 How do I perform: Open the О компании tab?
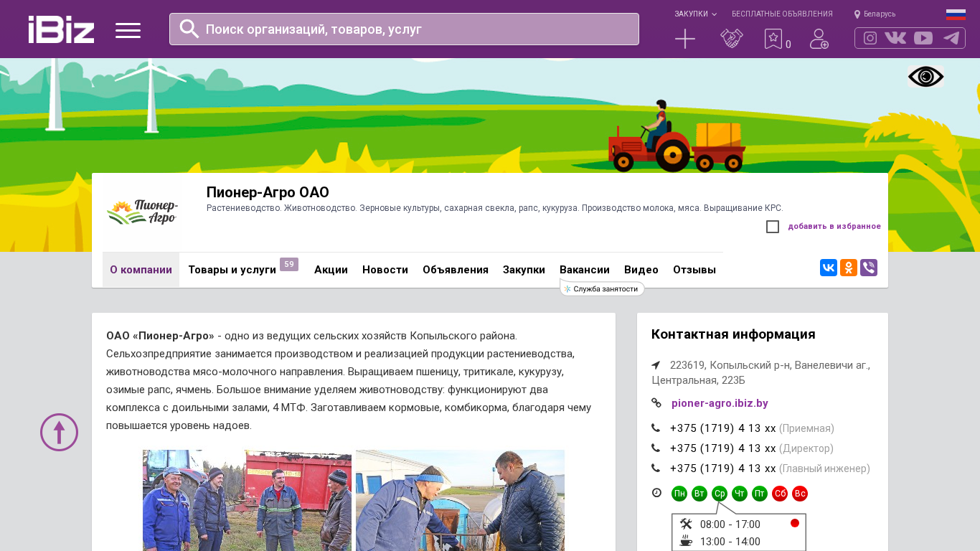(x=141, y=270)
